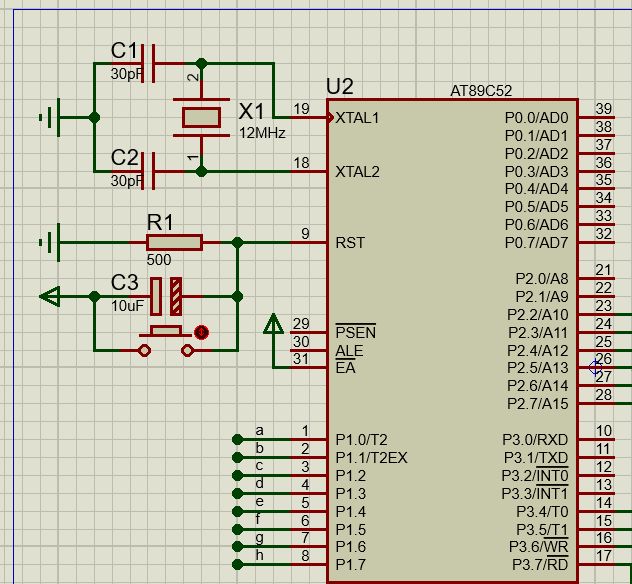Click pin number 19 at XTAL1
Image resolution: width=632 pixels, height=584 pixels.
[301, 109]
